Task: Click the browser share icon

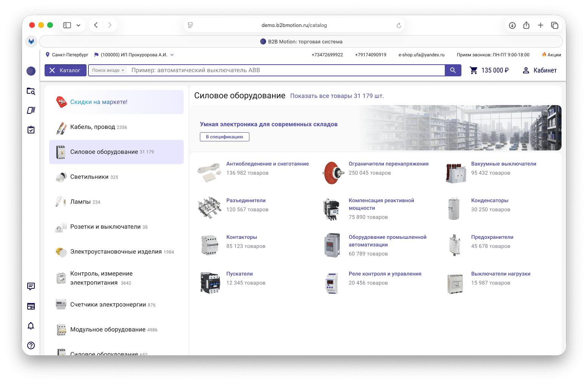Action: click(526, 25)
